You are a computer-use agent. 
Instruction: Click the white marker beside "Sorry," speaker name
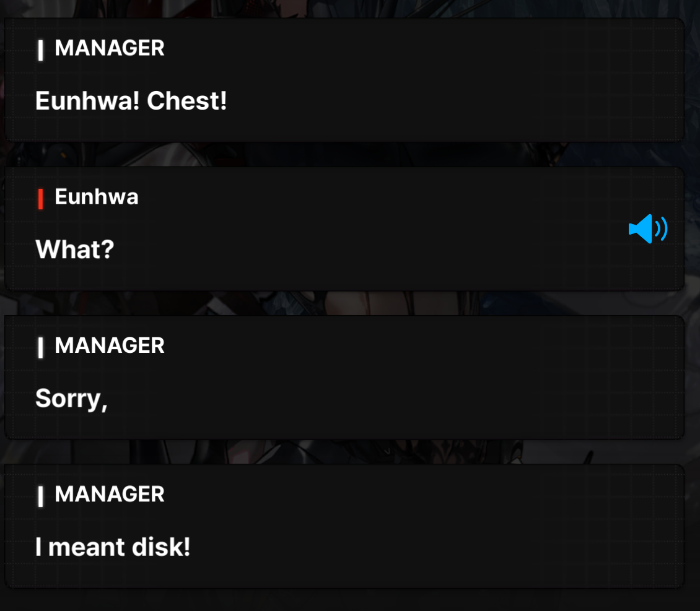41,348
